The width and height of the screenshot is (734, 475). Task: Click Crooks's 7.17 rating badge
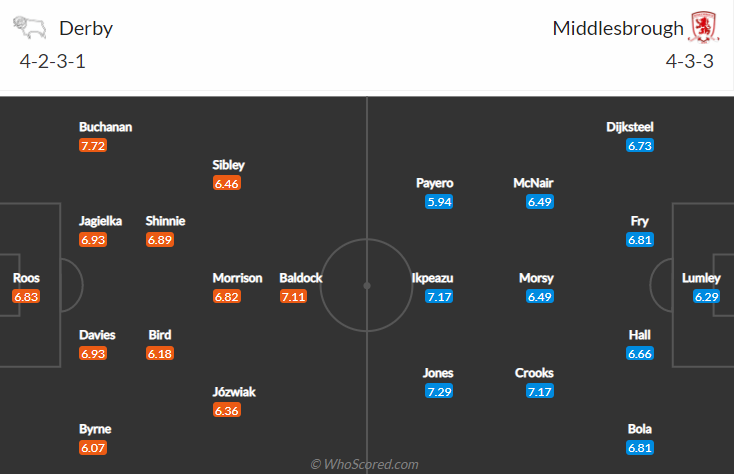coord(540,392)
